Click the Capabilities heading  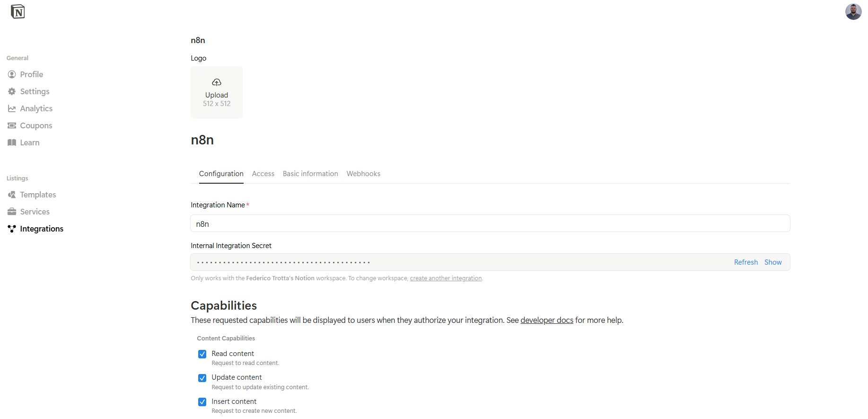224,305
